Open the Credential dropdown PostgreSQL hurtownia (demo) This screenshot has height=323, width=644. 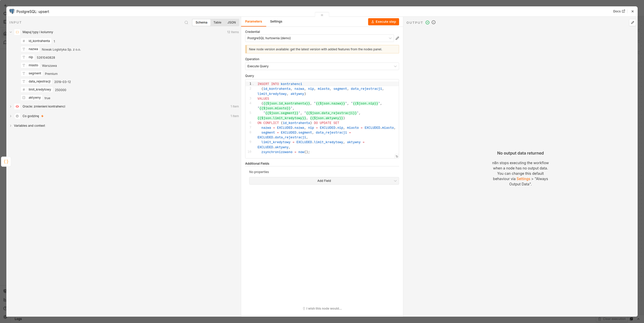pos(319,38)
